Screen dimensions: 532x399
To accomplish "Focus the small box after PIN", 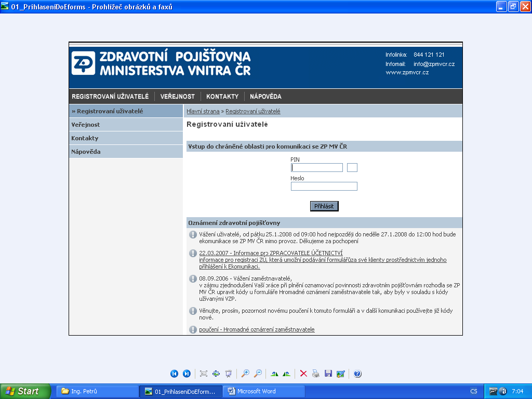I will pos(352,168).
